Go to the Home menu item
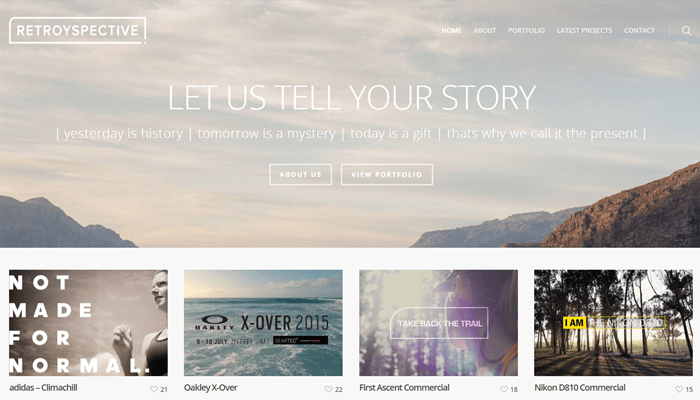 451,30
